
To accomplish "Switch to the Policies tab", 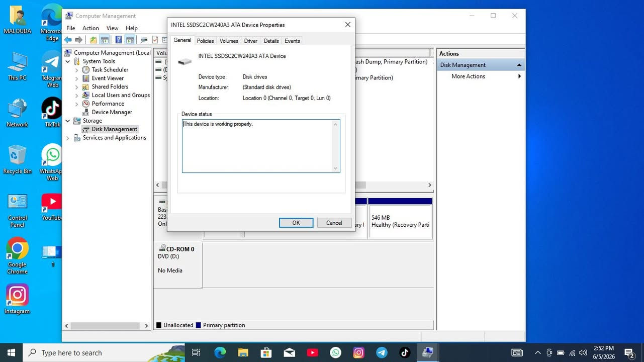I will click(205, 41).
